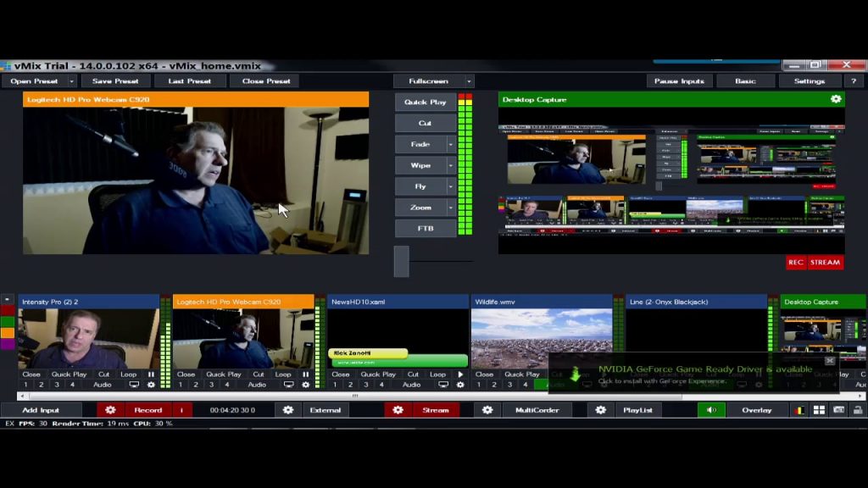The image size is (868, 488).
Task: Pause the Logitech Webcam input
Action: pyautogui.click(x=305, y=374)
